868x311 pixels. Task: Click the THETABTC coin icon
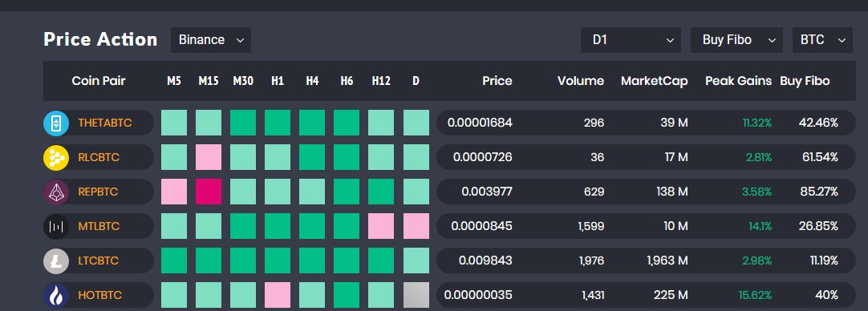[56, 123]
